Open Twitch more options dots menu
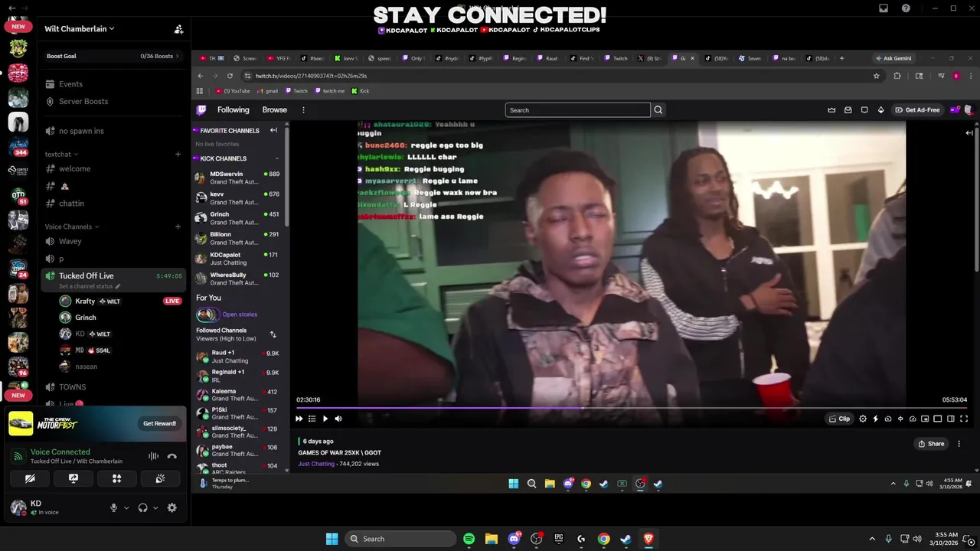The height and width of the screenshot is (551, 980). click(x=303, y=110)
